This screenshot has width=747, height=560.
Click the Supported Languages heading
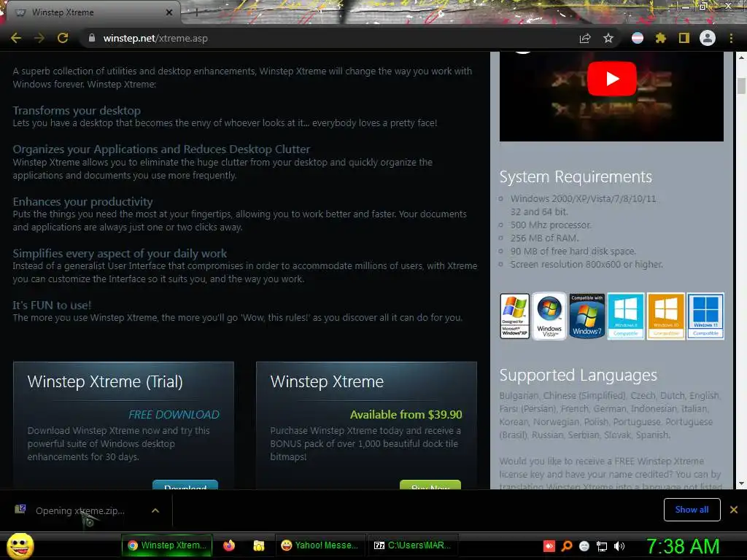578,376
